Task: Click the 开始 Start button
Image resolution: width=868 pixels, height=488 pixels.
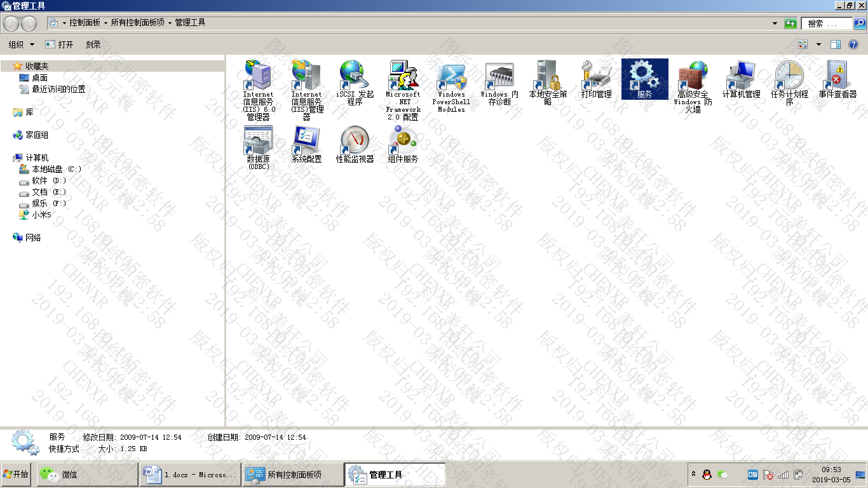Action: pyautogui.click(x=17, y=474)
